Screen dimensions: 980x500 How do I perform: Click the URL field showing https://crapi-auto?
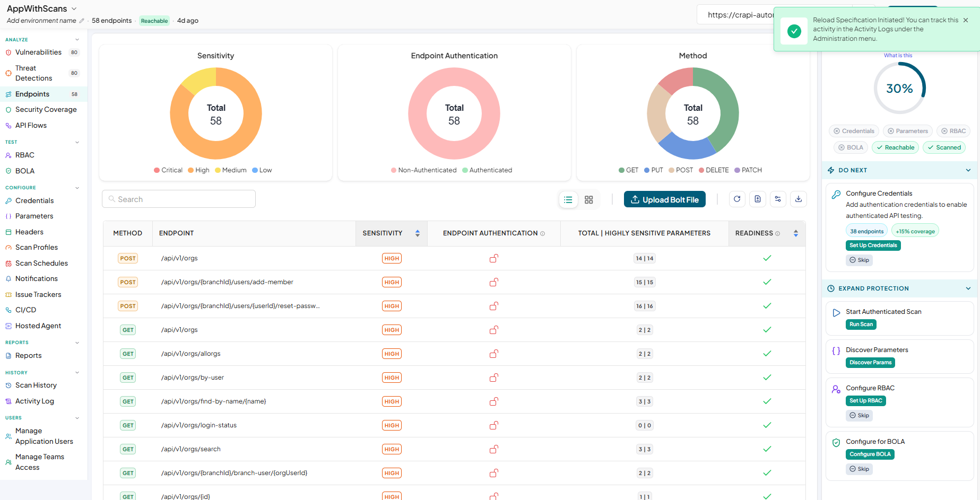[x=740, y=15]
